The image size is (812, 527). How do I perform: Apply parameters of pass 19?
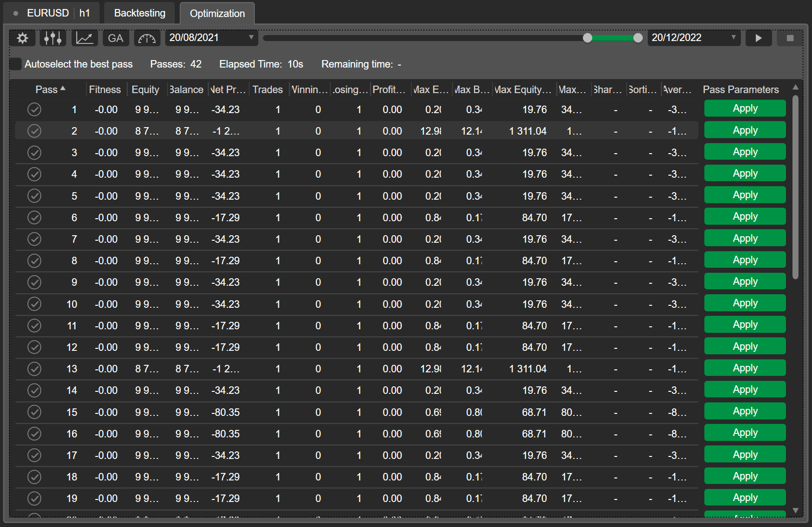pos(745,497)
